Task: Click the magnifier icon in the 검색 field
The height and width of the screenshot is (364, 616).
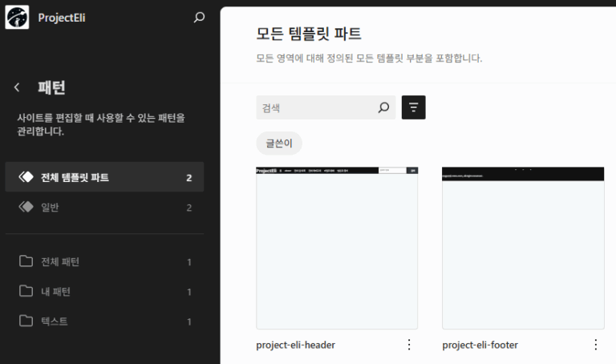Action: [x=383, y=107]
